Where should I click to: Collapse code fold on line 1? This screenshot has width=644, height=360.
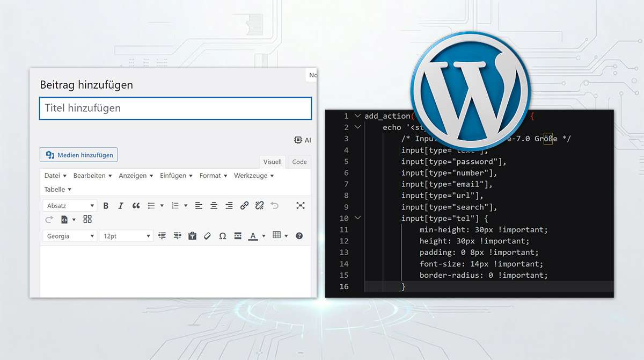click(x=358, y=116)
